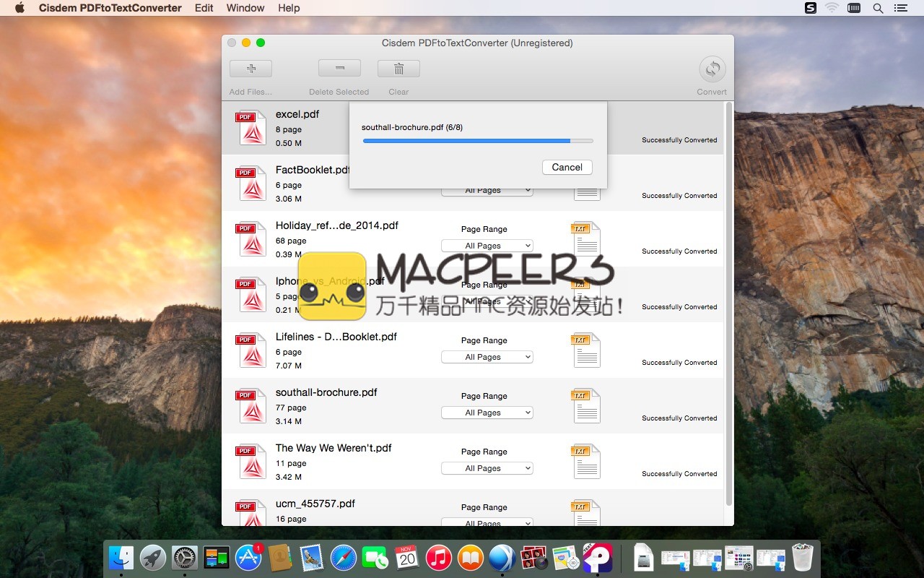
Task: Open Page Range dropdown for The Way We Weren't.pdf
Action: click(x=487, y=468)
